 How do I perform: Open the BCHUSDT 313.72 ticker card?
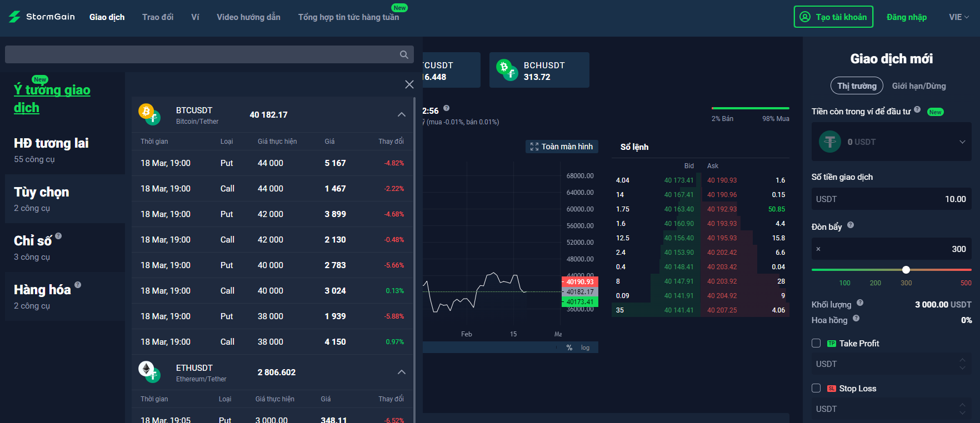[539, 70]
